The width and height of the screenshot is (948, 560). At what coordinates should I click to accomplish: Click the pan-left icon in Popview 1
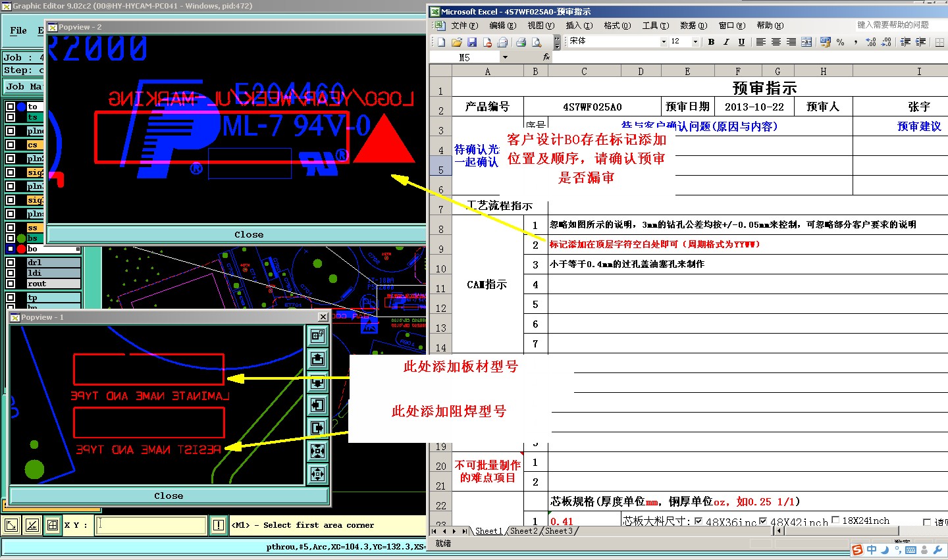(x=317, y=405)
